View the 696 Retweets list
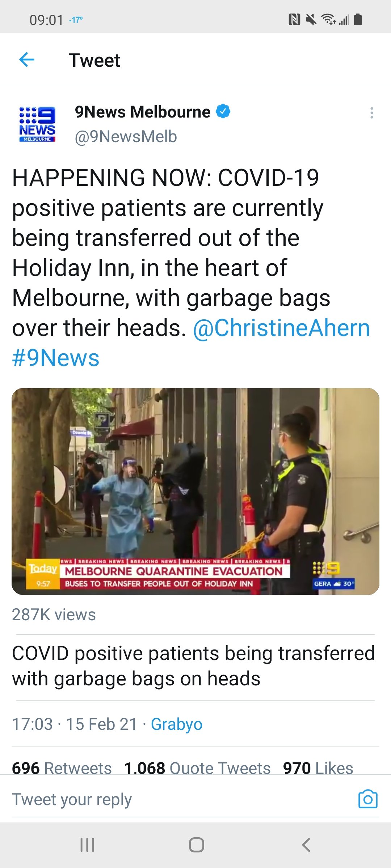Image resolution: width=391 pixels, height=868 pixels. (x=62, y=767)
